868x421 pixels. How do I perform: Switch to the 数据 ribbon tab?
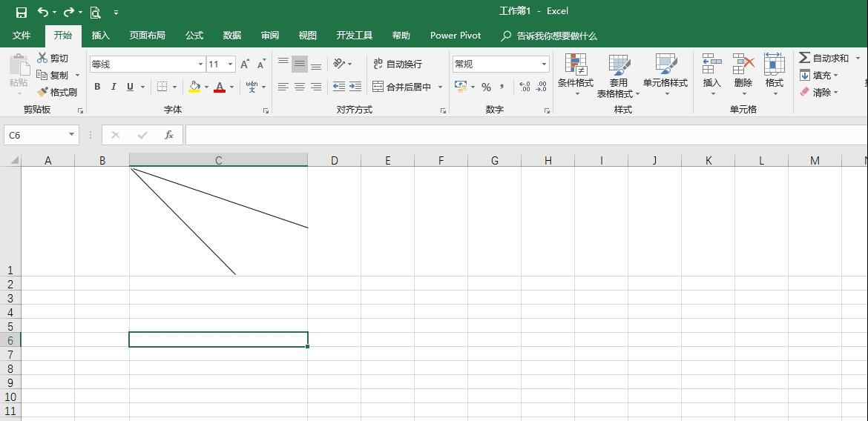[232, 36]
